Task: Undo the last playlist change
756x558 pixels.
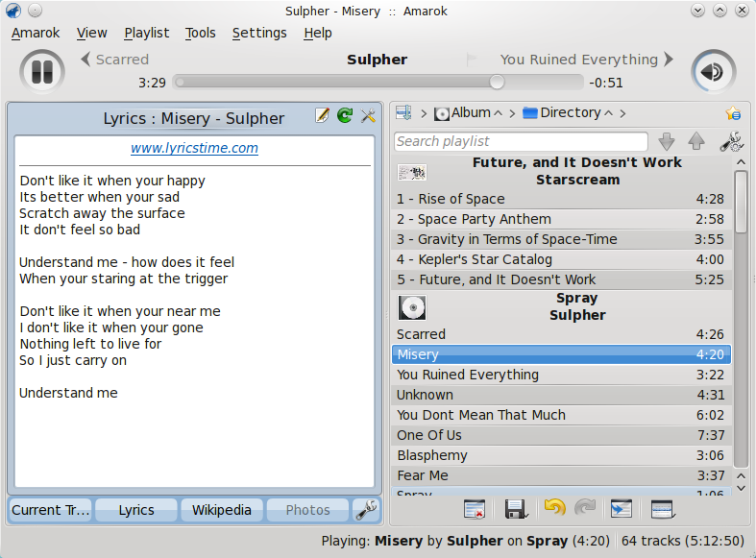Action: pyautogui.click(x=554, y=508)
